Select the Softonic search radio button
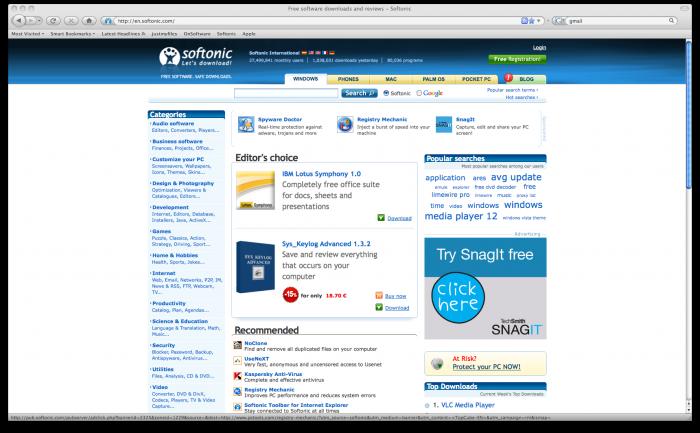 tap(386, 93)
